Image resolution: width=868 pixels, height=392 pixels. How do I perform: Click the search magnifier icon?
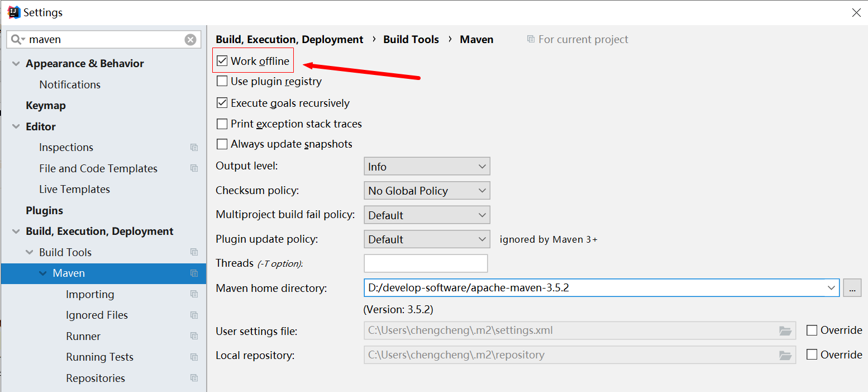click(17, 40)
